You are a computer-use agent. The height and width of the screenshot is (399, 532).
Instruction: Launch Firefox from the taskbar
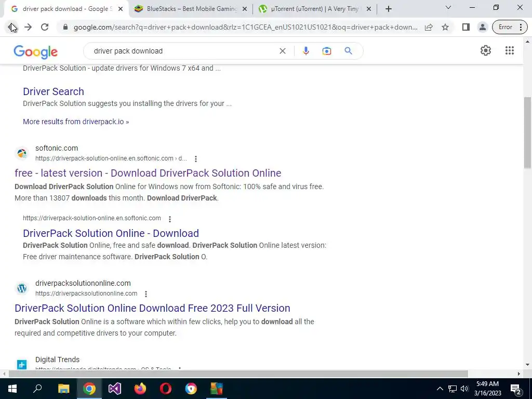[140, 389]
